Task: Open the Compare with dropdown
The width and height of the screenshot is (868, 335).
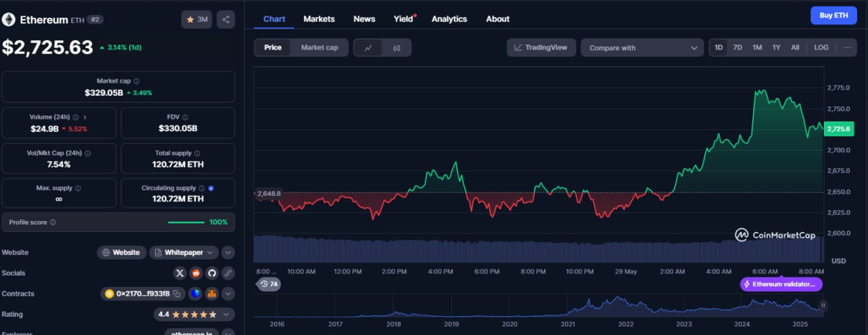Action: click(642, 47)
